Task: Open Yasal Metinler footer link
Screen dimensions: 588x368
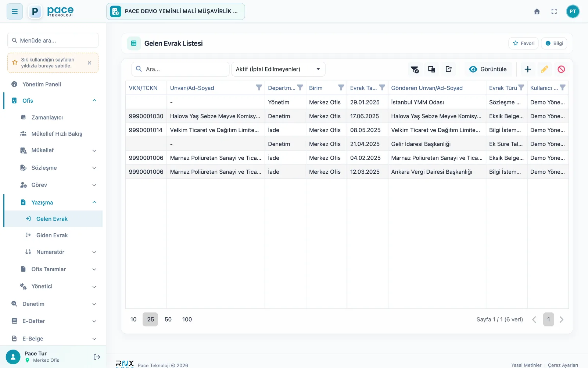Action: (x=526, y=365)
